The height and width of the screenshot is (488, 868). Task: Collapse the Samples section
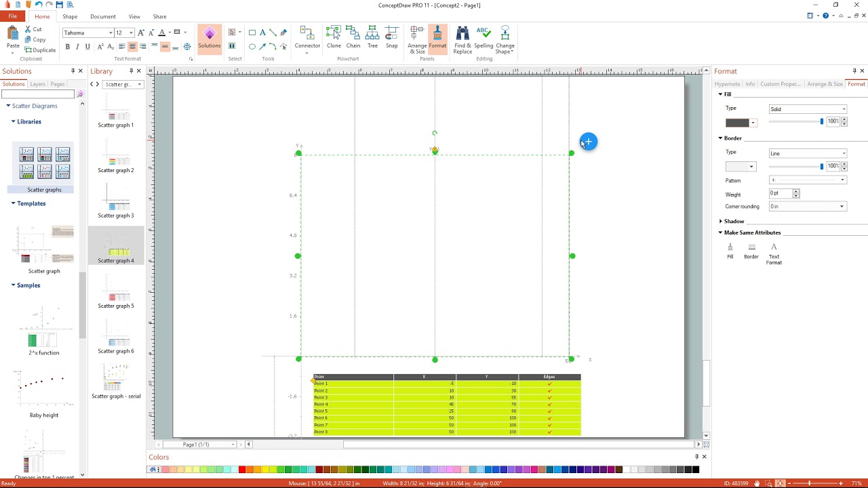coord(13,285)
